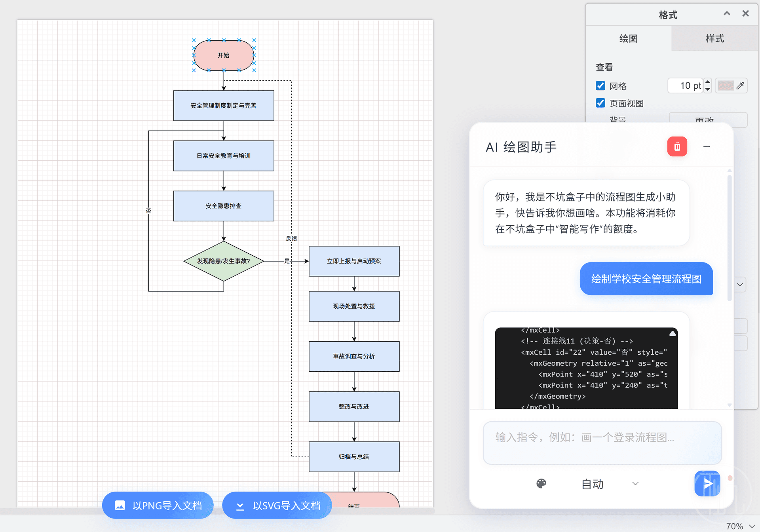Select the 绘图 tab
The width and height of the screenshot is (760, 532).
click(x=628, y=38)
